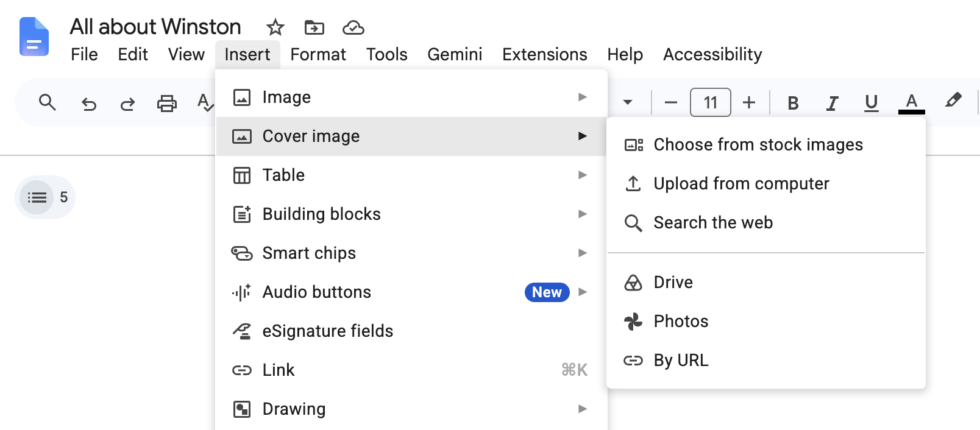Select Search the web
Viewport: 980px width, 430px height.
(766, 223)
